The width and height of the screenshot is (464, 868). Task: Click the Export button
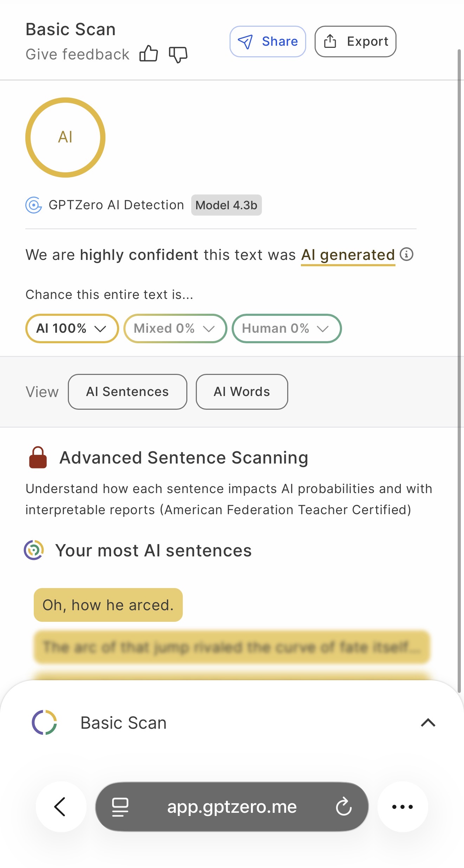[355, 42]
